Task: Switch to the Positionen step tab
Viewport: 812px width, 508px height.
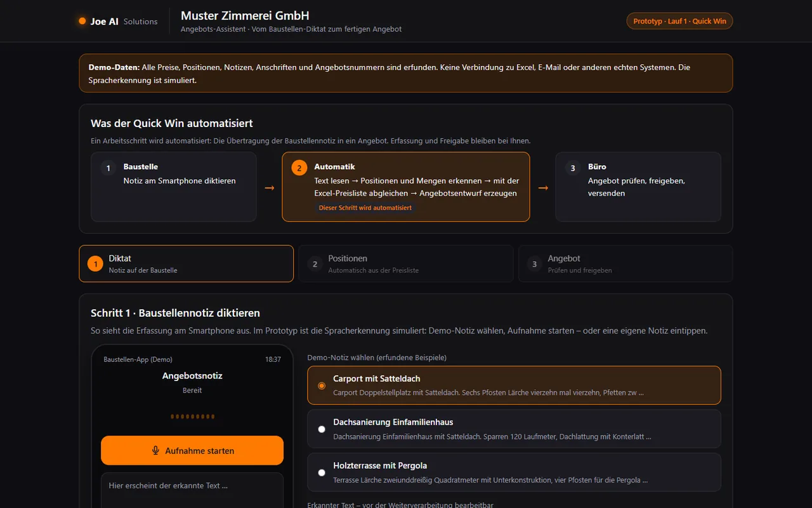Action: 406,264
